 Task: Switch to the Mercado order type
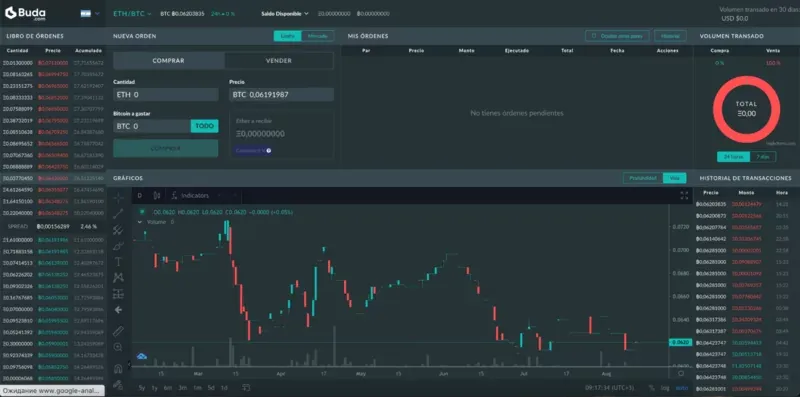(x=317, y=36)
